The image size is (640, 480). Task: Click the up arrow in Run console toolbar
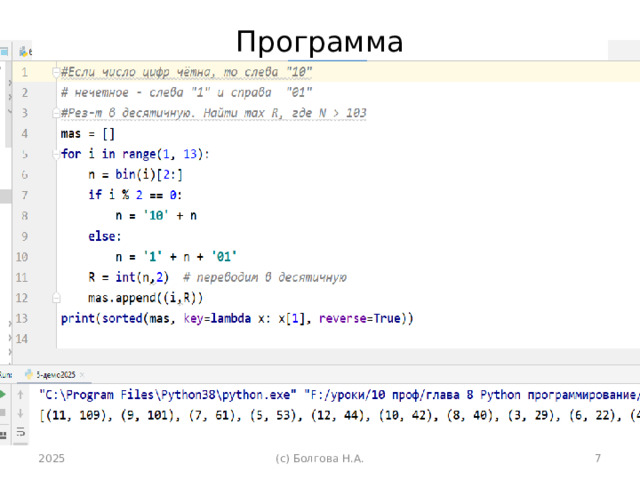click(20, 394)
